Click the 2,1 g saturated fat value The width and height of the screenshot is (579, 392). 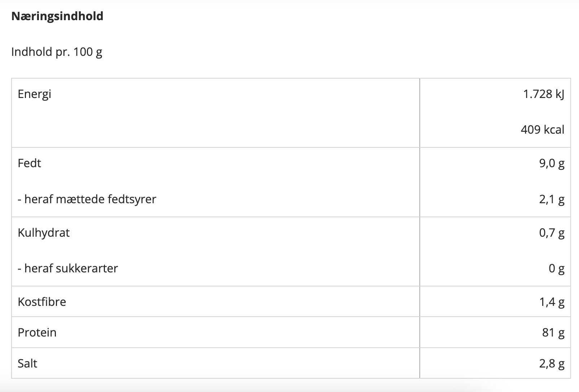pyautogui.click(x=552, y=199)
